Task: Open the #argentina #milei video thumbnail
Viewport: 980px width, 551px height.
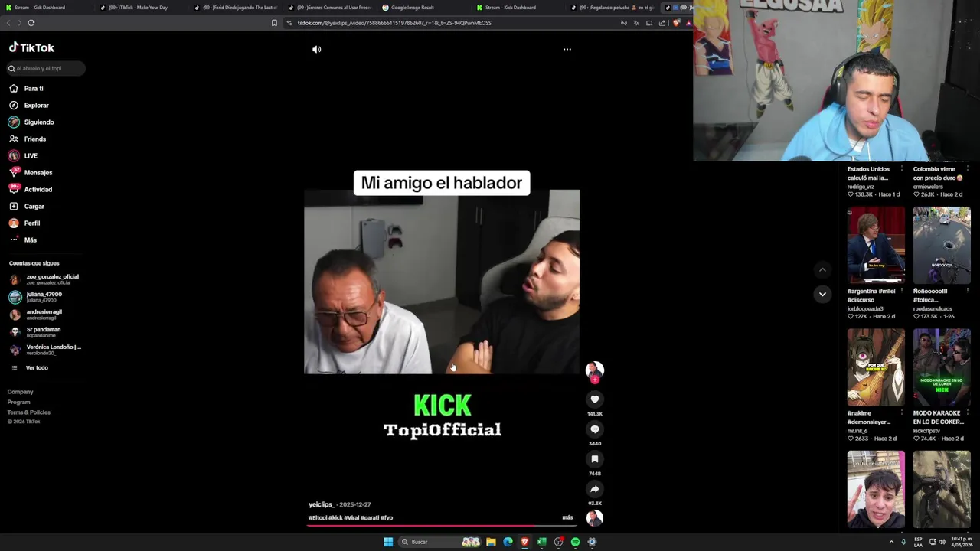Action: [876, 245]
